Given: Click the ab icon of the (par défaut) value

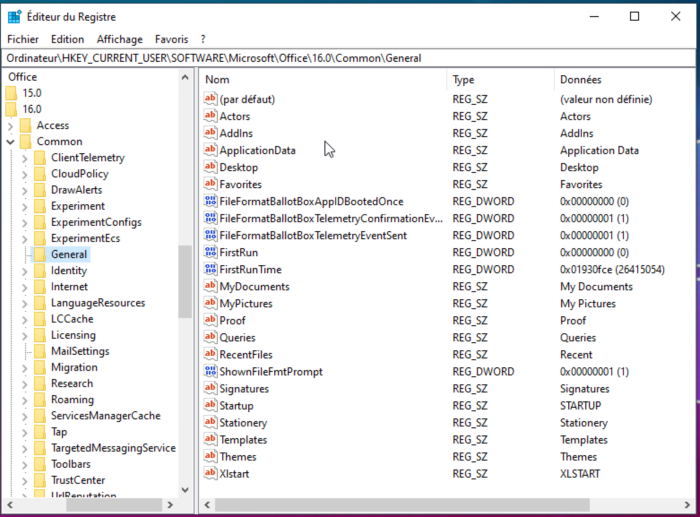Looking at the screenshot, I should click(210, 99).
